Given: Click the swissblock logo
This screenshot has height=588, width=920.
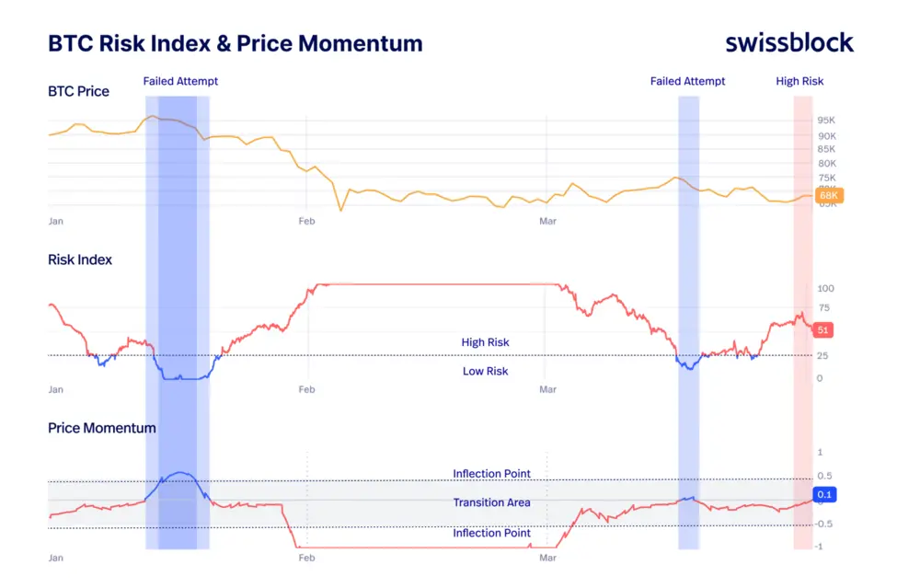Looking at the screenshot, I should tap(789, 42).
